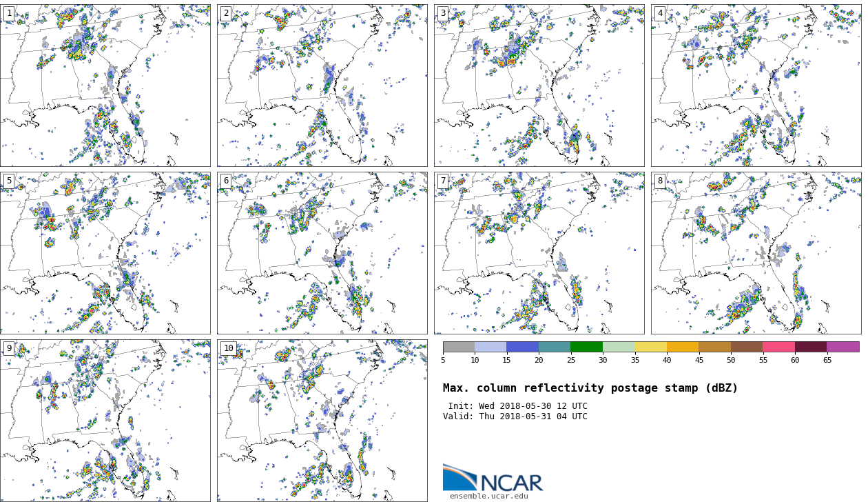Select the ensemble member 3 map
The height and width of the screenshot is (502, 868).
[539, 86]
